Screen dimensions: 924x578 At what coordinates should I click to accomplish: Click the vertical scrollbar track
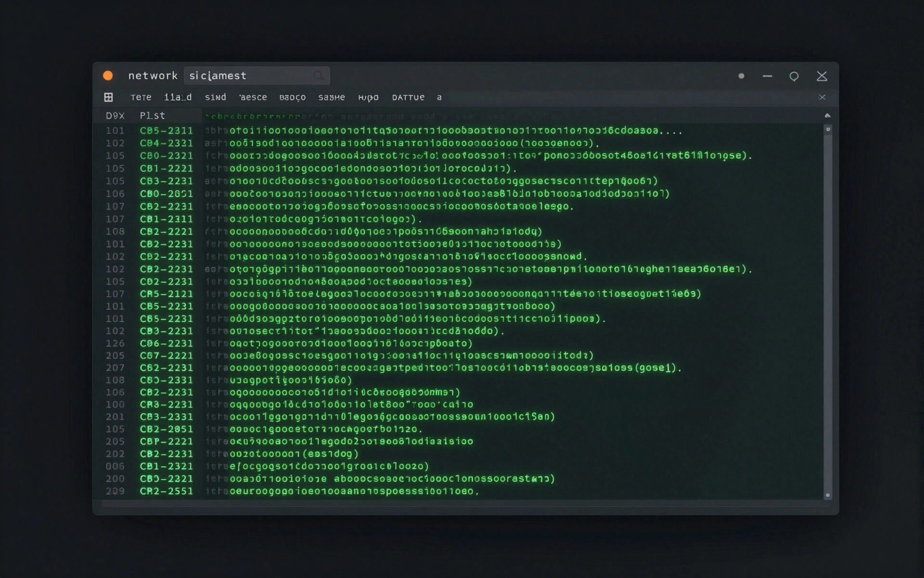click(828, 313)
